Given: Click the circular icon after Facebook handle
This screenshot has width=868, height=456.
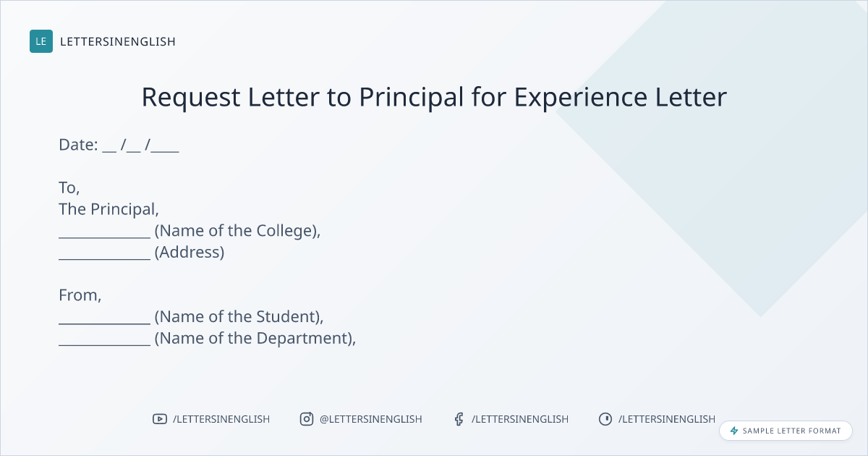Looking at the screenshot, I should pos(605,419).
